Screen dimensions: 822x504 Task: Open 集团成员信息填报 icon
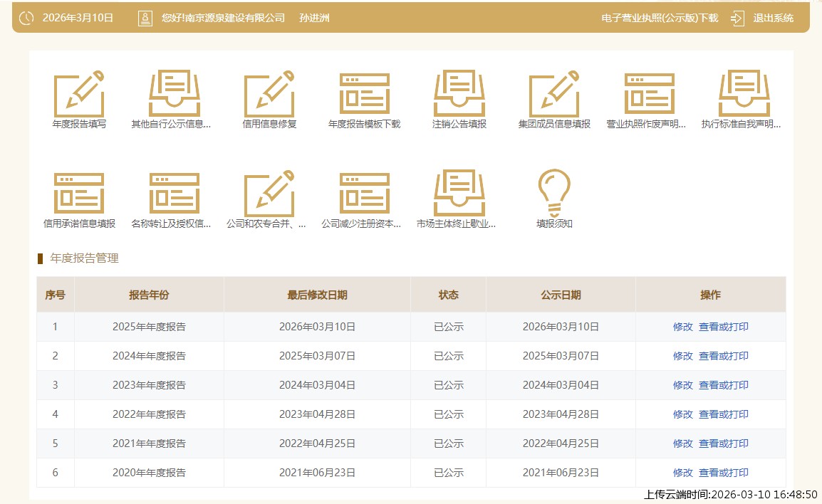point(554,94)
